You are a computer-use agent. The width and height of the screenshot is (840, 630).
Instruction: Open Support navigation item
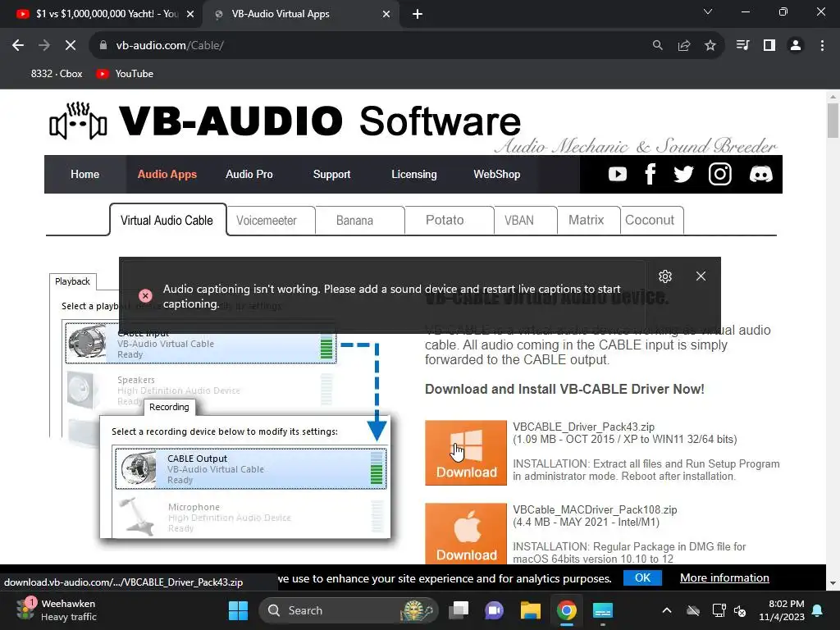click(331, 174)
